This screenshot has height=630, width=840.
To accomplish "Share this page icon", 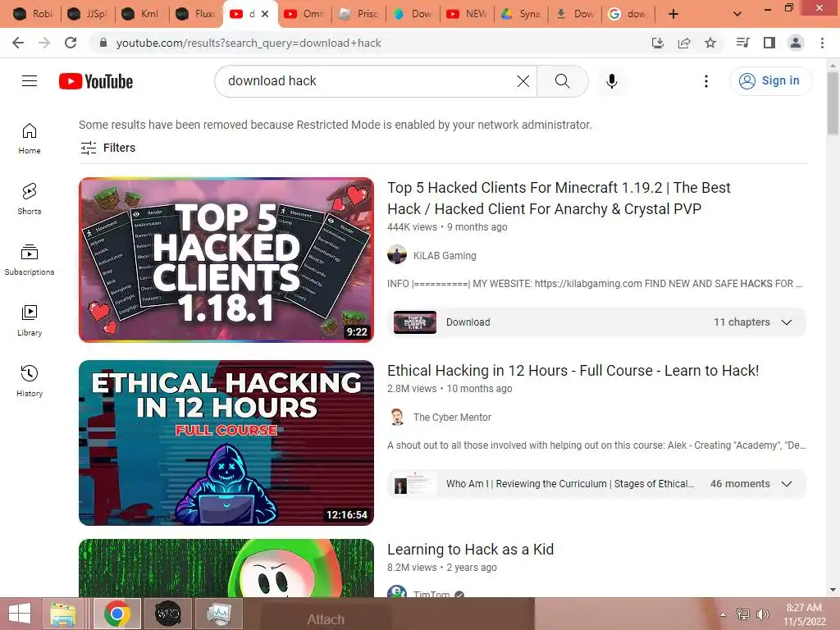I will [683, 43].
